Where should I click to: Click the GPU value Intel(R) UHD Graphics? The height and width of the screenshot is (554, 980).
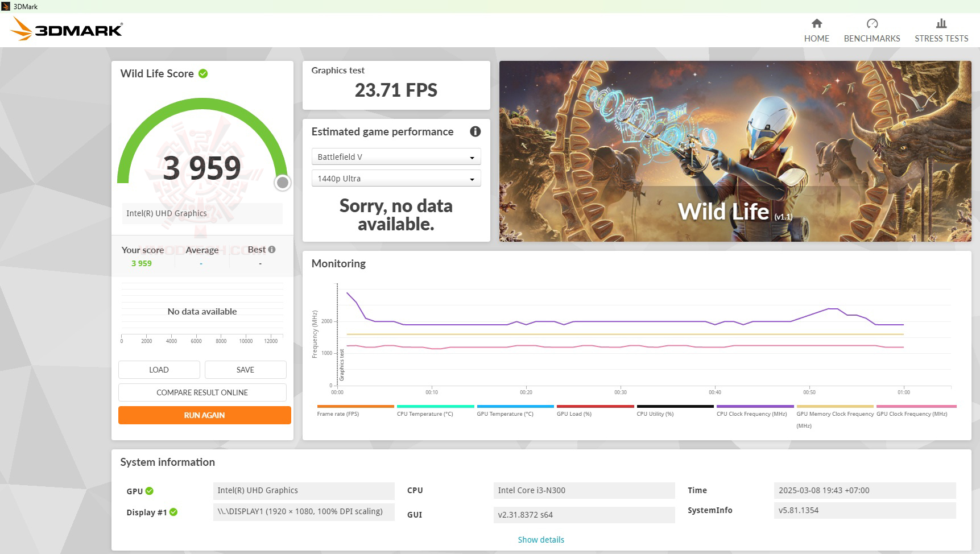point(304,490)
